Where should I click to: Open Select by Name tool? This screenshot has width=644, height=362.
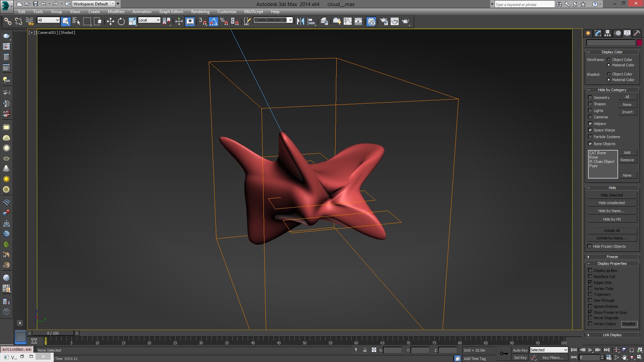coord(76,21)
